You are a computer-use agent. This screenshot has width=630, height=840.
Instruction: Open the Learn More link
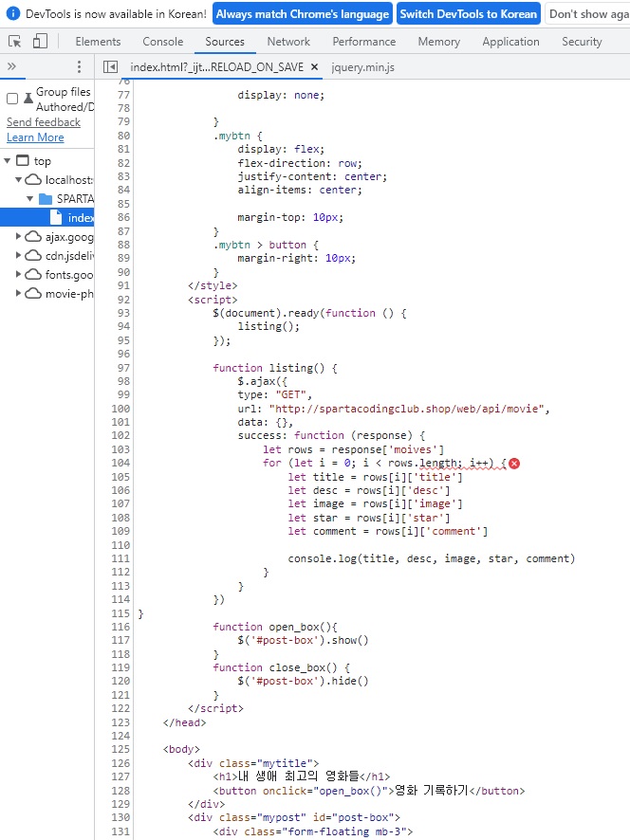tap(35, 137)
